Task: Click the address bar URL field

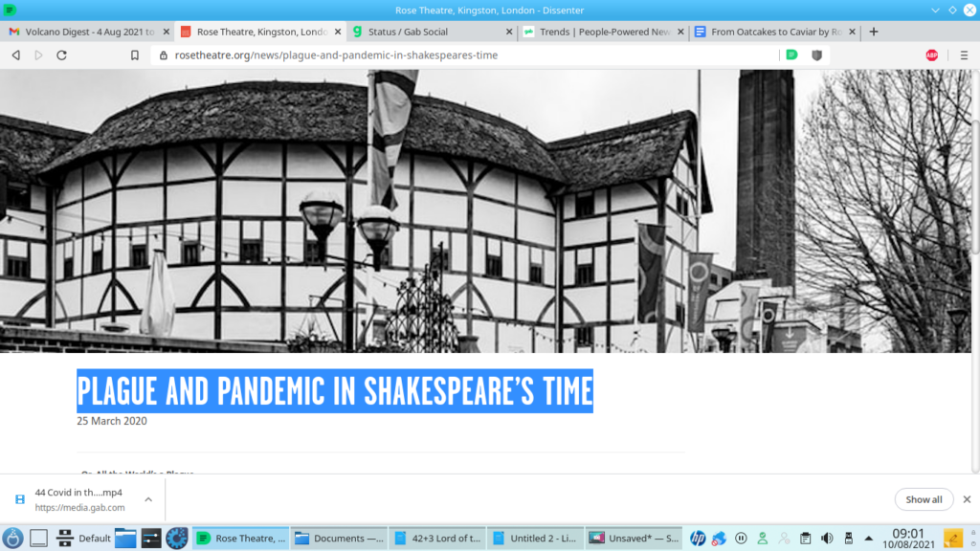Action: (x=466, y=55)
